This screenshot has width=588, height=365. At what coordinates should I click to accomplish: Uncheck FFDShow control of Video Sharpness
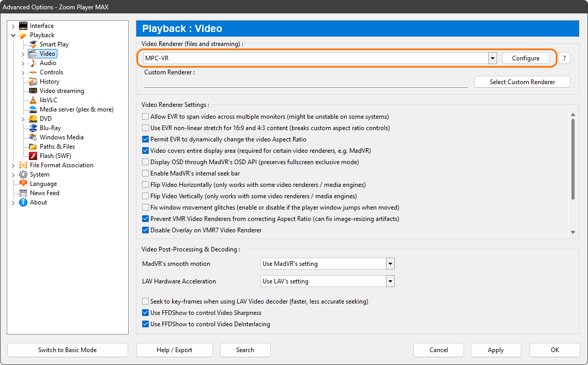coord(146,312)
